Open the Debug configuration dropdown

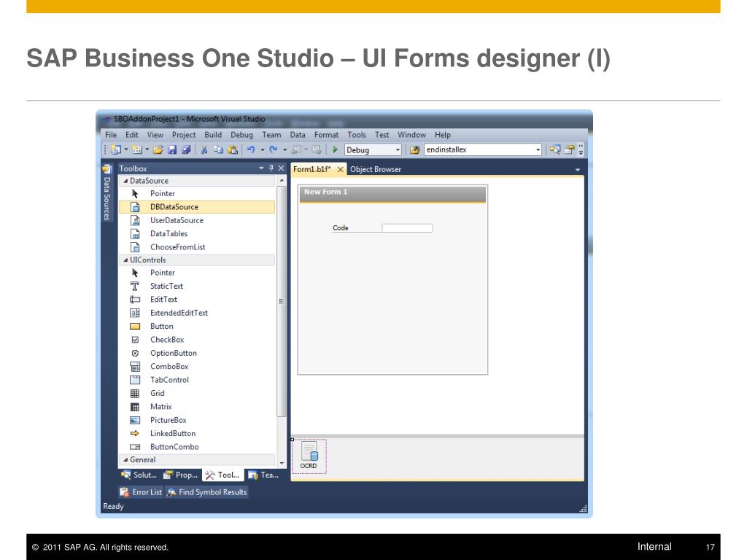coord(398,150)
